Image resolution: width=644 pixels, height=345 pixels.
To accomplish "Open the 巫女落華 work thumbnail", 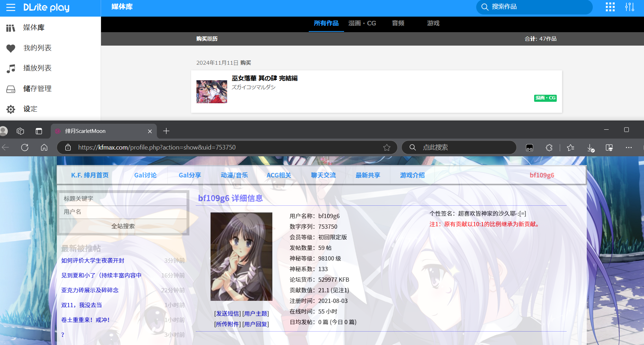I will tap(212, 92).
